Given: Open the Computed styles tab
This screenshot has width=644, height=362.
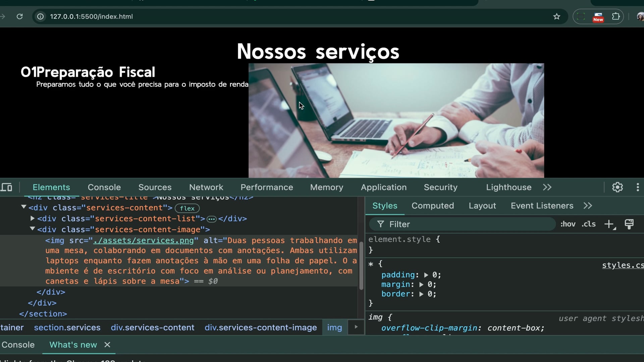Looking at the screenshot, I should pos(432,205).
